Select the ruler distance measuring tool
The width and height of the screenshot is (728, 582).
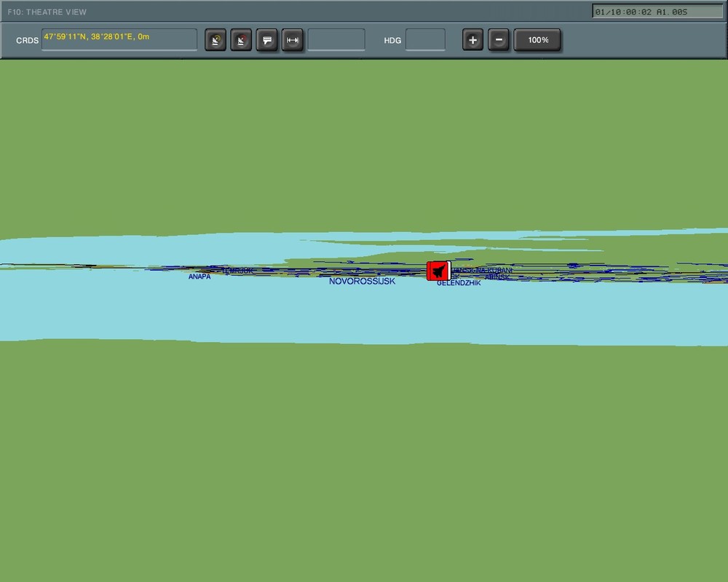[x=292, y=40]
